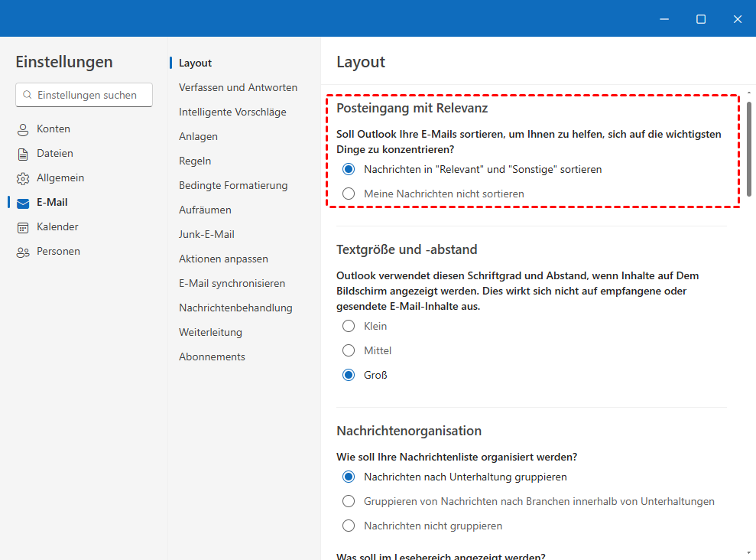
Task: Click the 'Einstellungen' title text
Action: click(64, 62)
